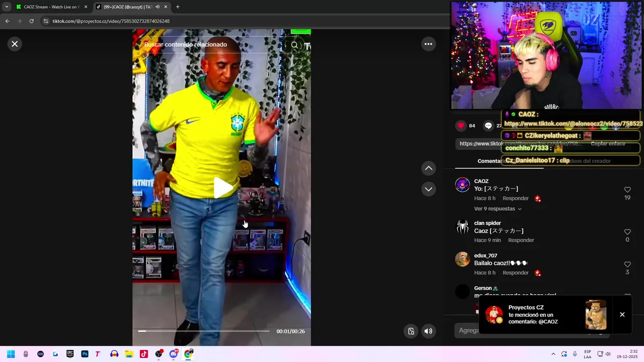Click the 'clan spider' username
This screenshot has height=362, width=644.
point(488,223)
